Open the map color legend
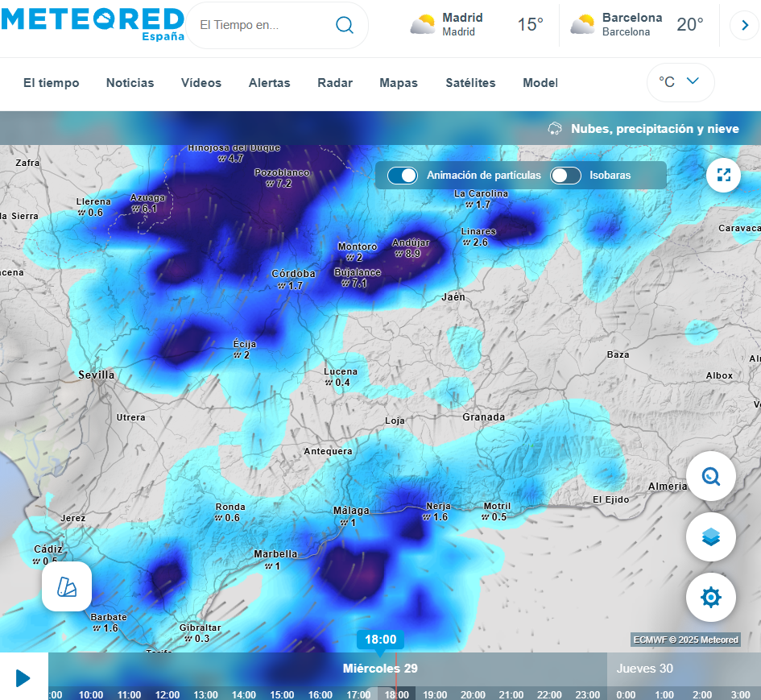This screenshot has height=700, width=761. coord(67,586)
